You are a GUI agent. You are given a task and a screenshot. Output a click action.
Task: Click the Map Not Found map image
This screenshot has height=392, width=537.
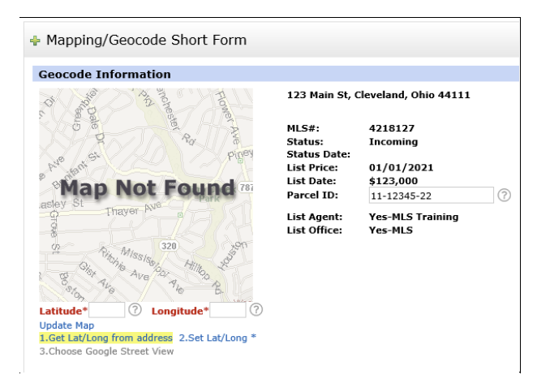(146, 195)
